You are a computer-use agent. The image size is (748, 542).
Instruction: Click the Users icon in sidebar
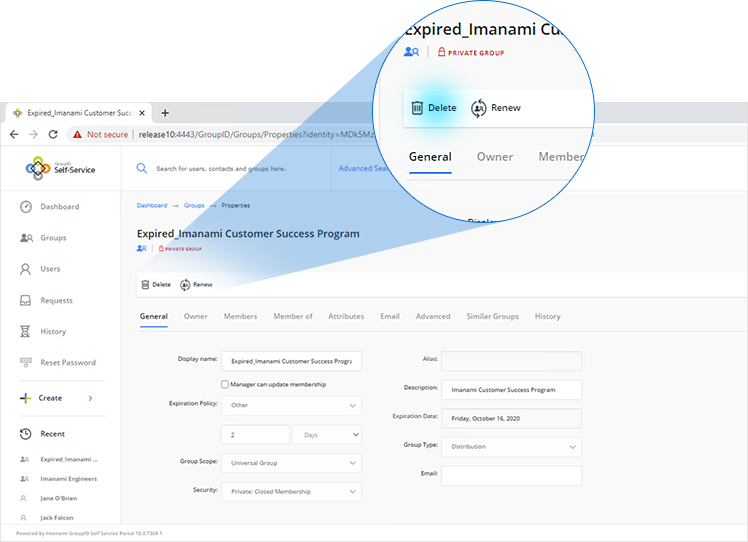pyautogui.click(x=26, y=269)
